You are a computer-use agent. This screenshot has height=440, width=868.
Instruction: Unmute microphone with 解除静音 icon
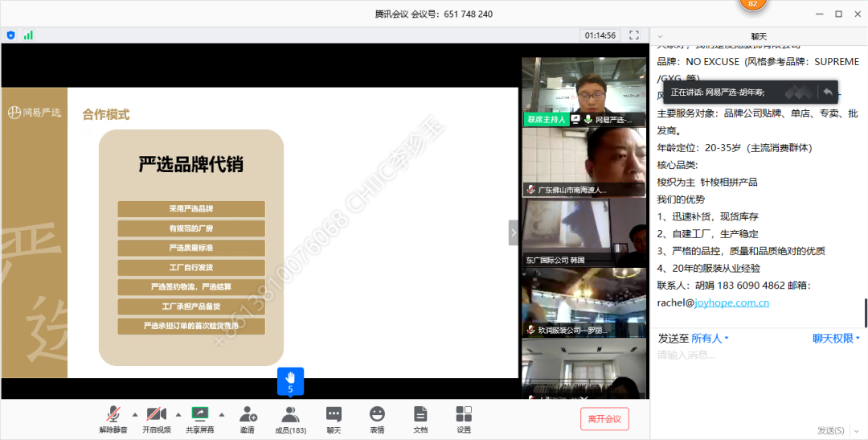click(x=113, y=420)
